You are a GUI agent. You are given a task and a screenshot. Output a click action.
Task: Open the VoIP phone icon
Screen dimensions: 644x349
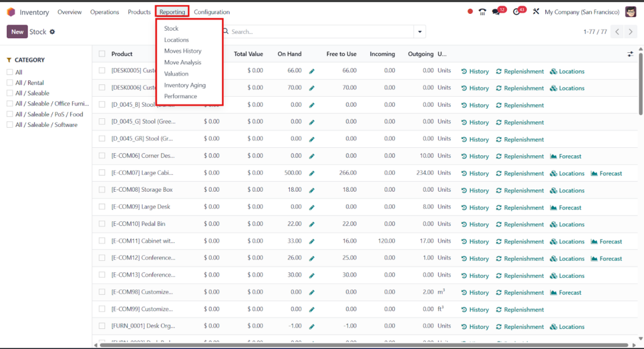(x=482, y=12)
